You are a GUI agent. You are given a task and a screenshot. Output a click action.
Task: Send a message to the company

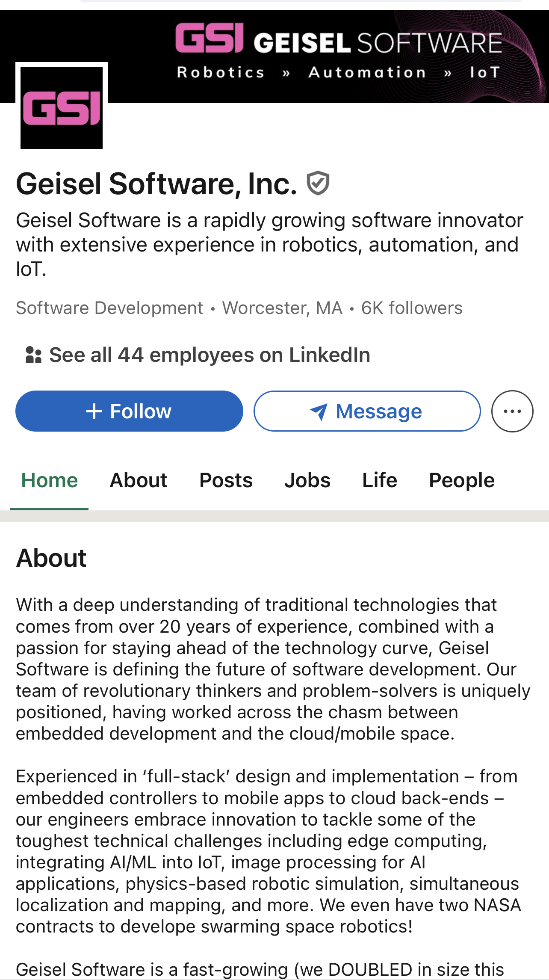(x=367, y=412)
